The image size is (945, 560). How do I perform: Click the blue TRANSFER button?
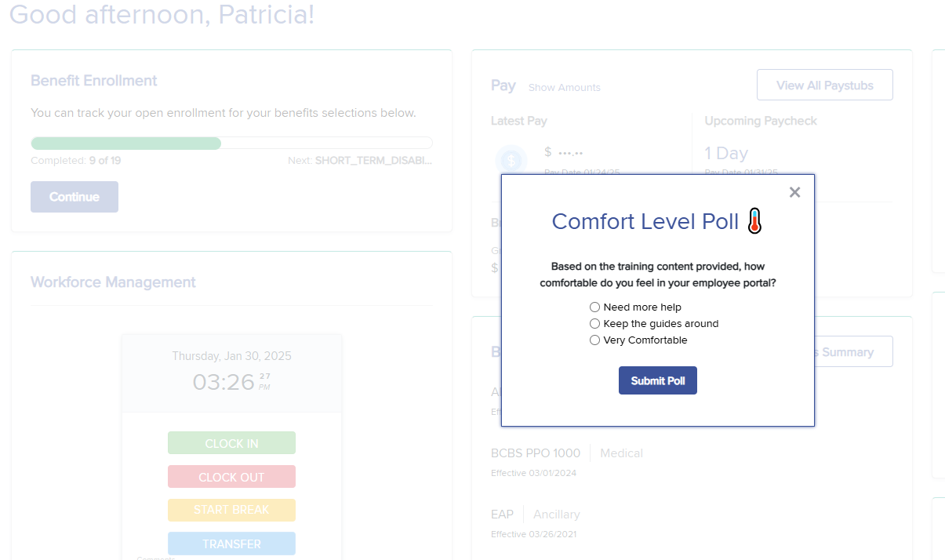click(x=231, y=544)
